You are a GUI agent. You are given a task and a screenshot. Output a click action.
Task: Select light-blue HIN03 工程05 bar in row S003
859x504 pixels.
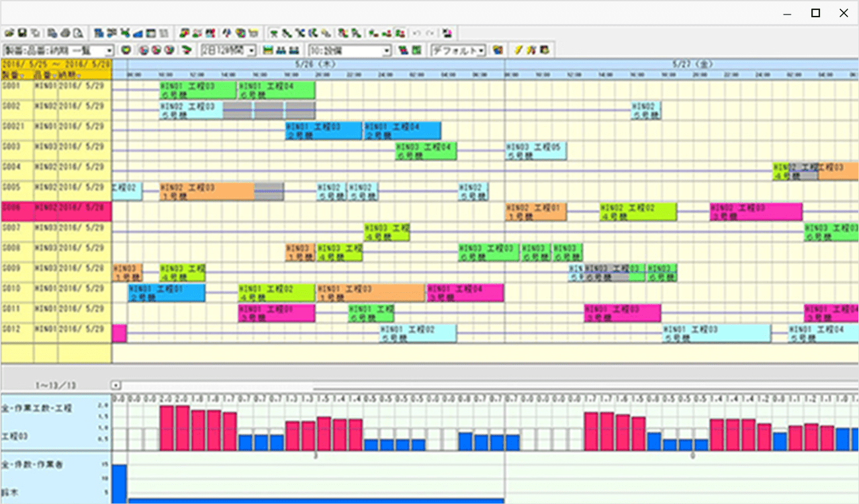pos(536,151)
